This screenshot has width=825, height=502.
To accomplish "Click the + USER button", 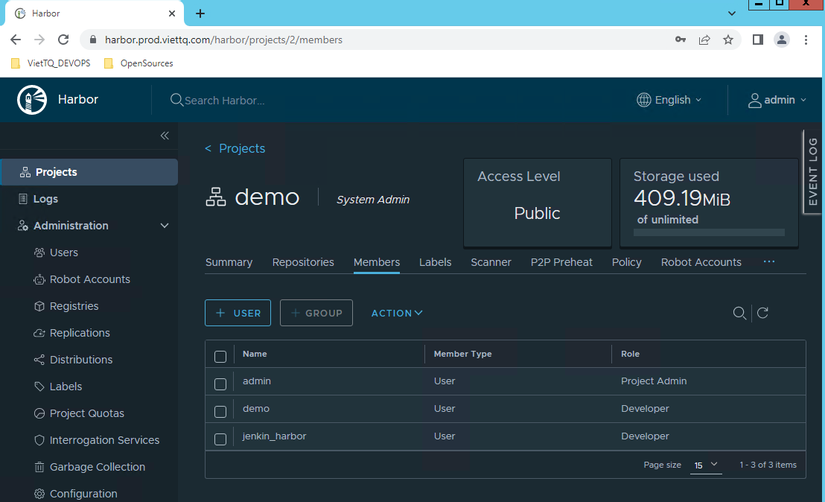I will click(238, 313).
